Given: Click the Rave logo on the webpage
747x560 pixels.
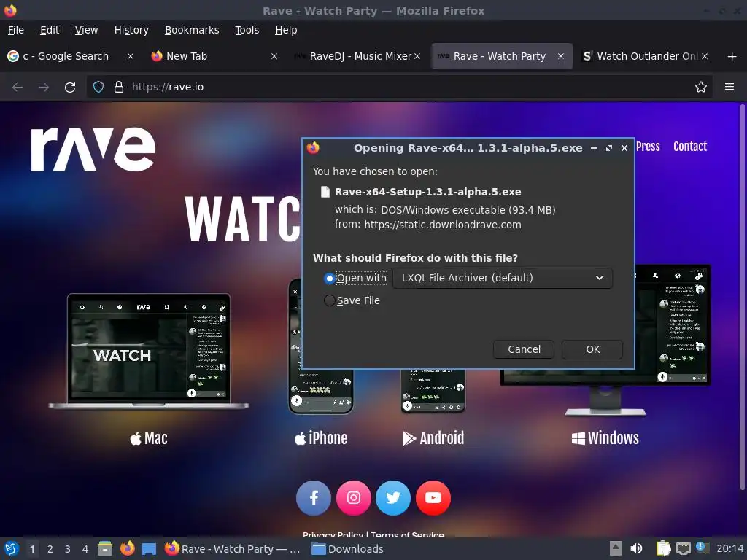Looking at the screenshot, I should [x=93, y=149].
